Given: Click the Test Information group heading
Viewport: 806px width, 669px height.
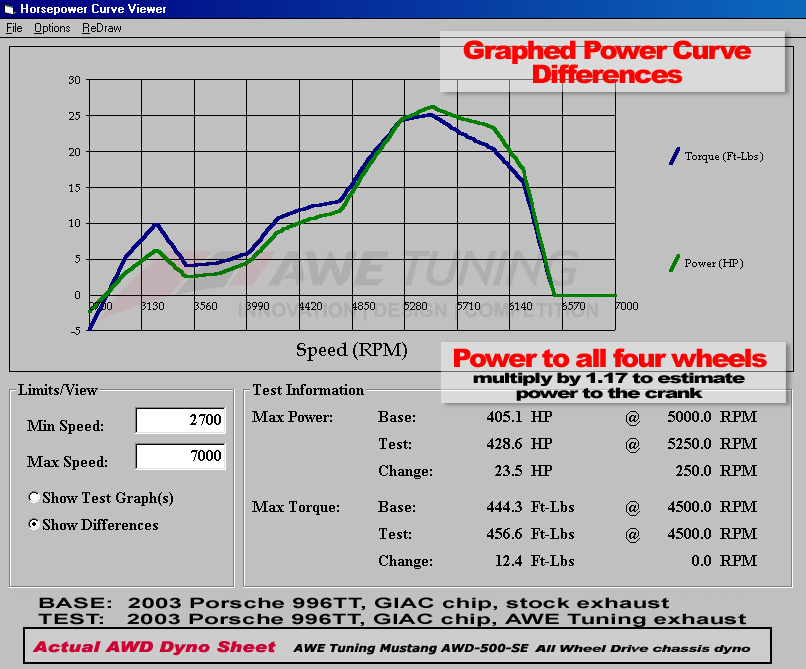Looking at the screenshot, I should tap(308, 390).
